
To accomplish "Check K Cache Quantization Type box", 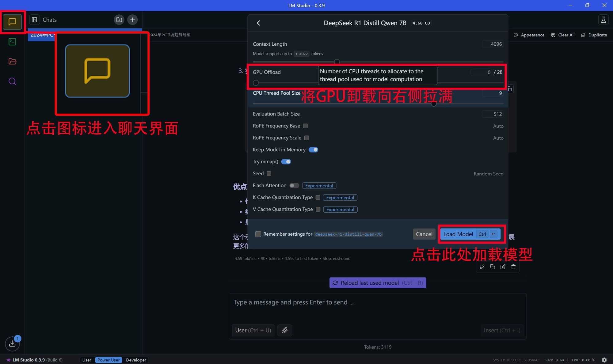I will (x=318, y=198).
